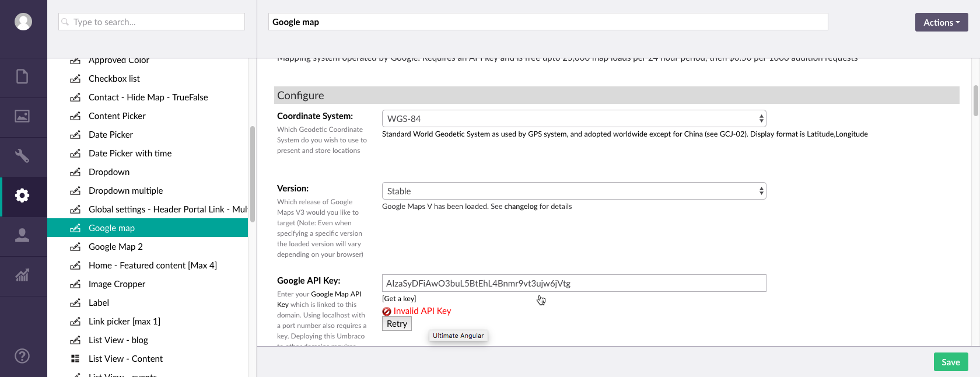Select Home - Featured content [Max 4]
The image size is (980, 377).
[153, 266]
